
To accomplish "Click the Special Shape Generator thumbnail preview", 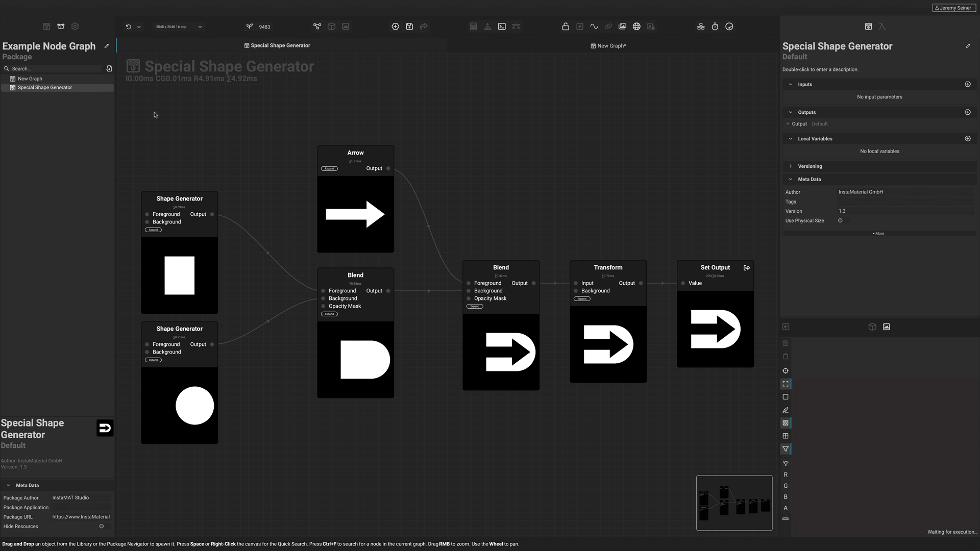I will pyautogui.click(x=106, y=427).
